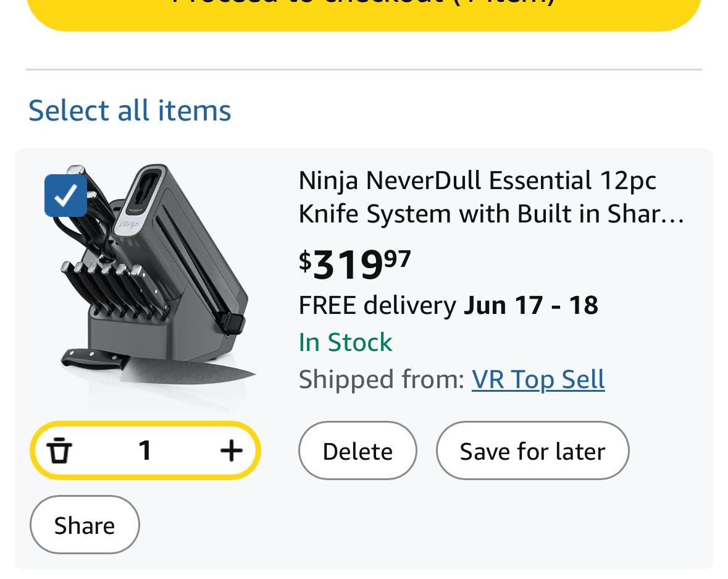Click the FREE delivery text
Screen dimensions: 728x579
point(377,305)
